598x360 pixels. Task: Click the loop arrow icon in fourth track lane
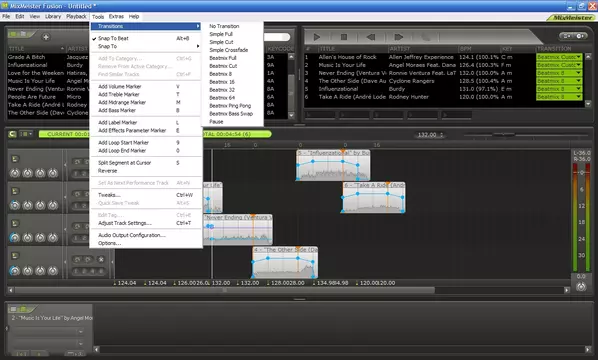pyautogui.click(x=77, y=259)
